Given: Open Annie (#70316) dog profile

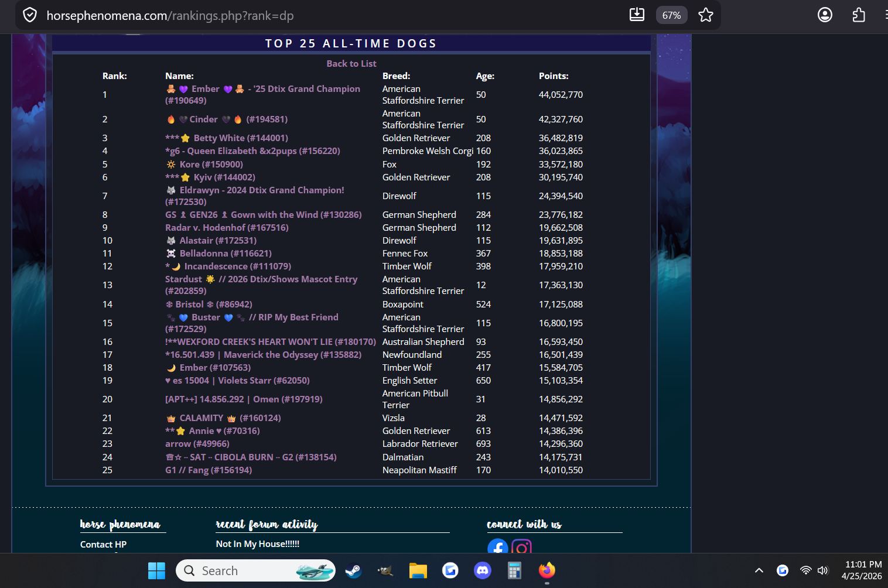Looking at the screenshot, I should point(213,431).
